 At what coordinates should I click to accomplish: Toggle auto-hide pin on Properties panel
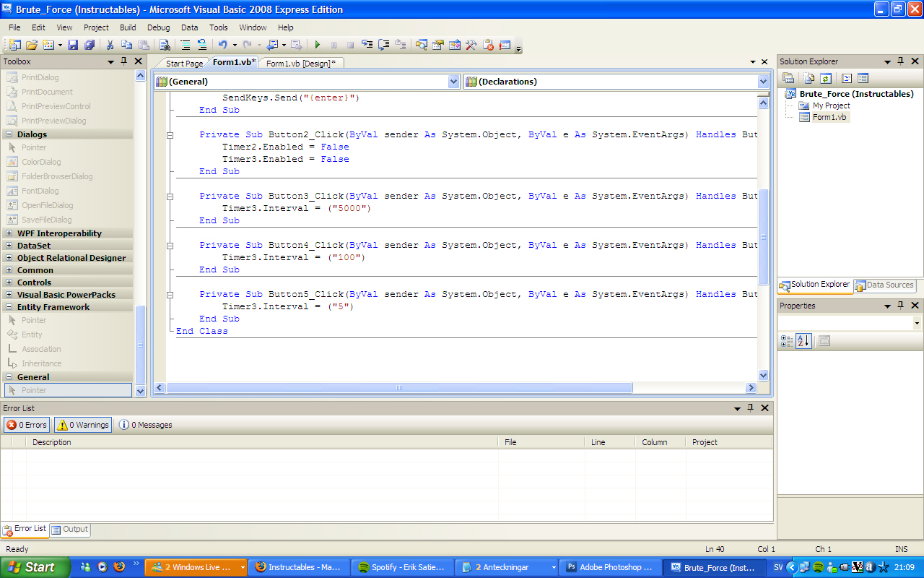click(900, 306)
